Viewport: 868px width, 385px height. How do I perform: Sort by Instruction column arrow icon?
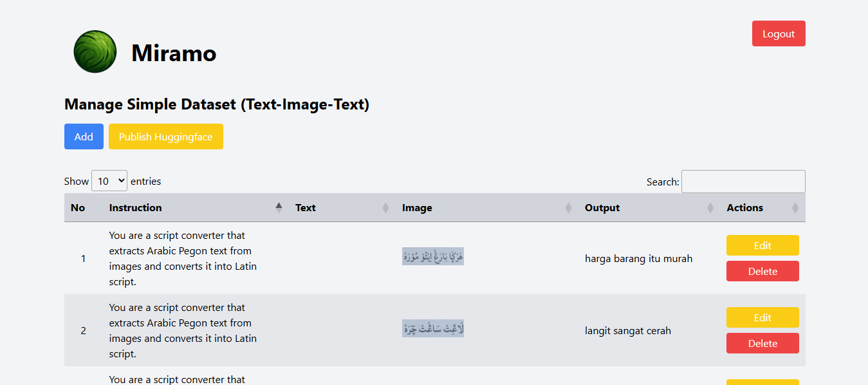point(279,207)
